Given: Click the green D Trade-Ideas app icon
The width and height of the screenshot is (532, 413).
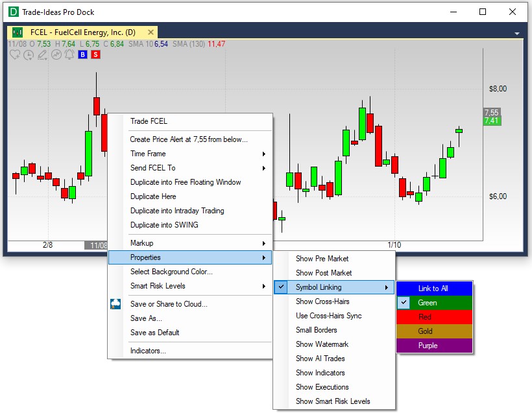Looking at the screenshot, I should tap(13, 12).
